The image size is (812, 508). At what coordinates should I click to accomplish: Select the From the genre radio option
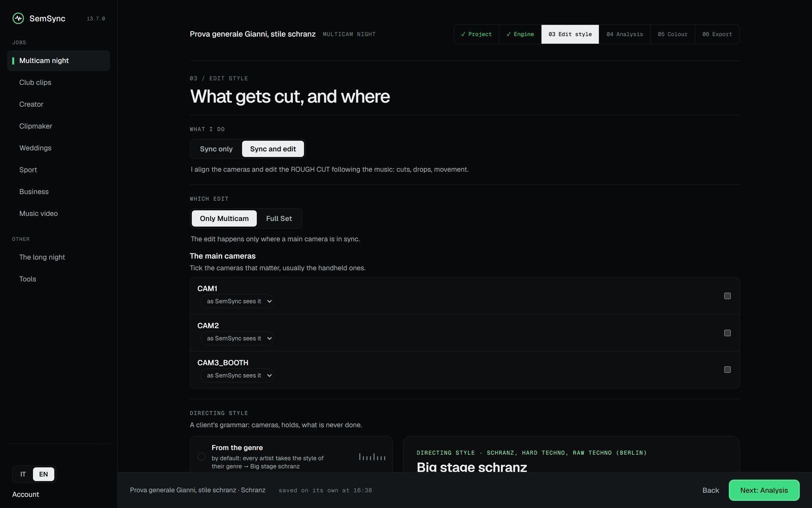point(201,457)
